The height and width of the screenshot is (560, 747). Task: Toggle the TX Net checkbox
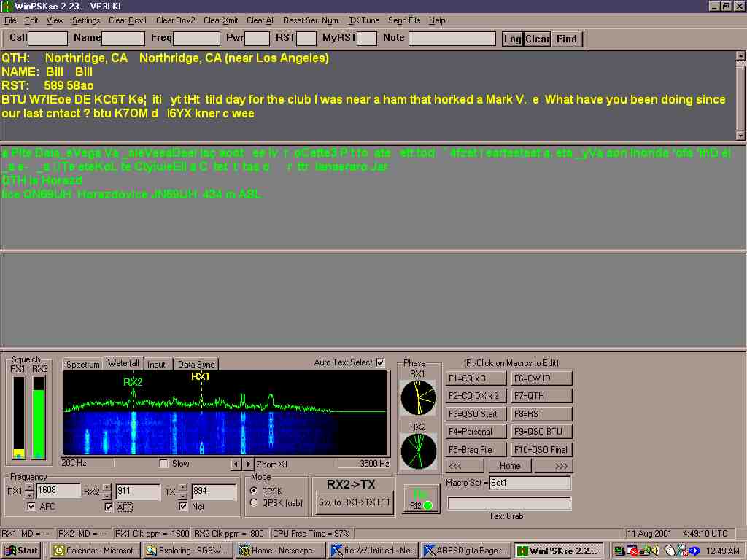(183, 506)
